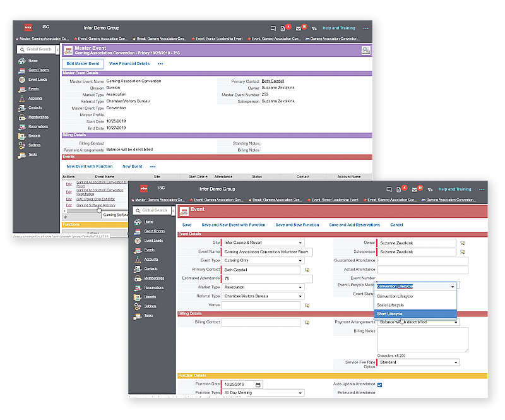Open Service Fee Rate Option dropdown

click(419, 363)
